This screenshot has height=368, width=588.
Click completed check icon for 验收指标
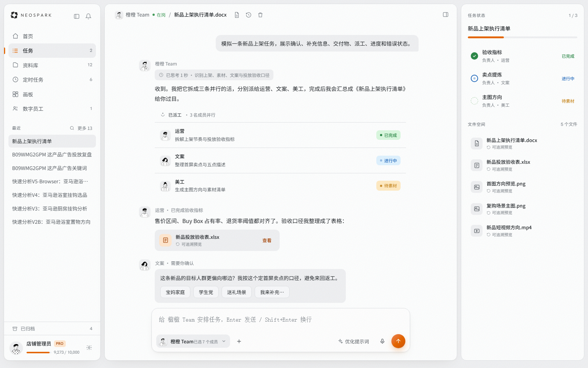click(474, 56)
